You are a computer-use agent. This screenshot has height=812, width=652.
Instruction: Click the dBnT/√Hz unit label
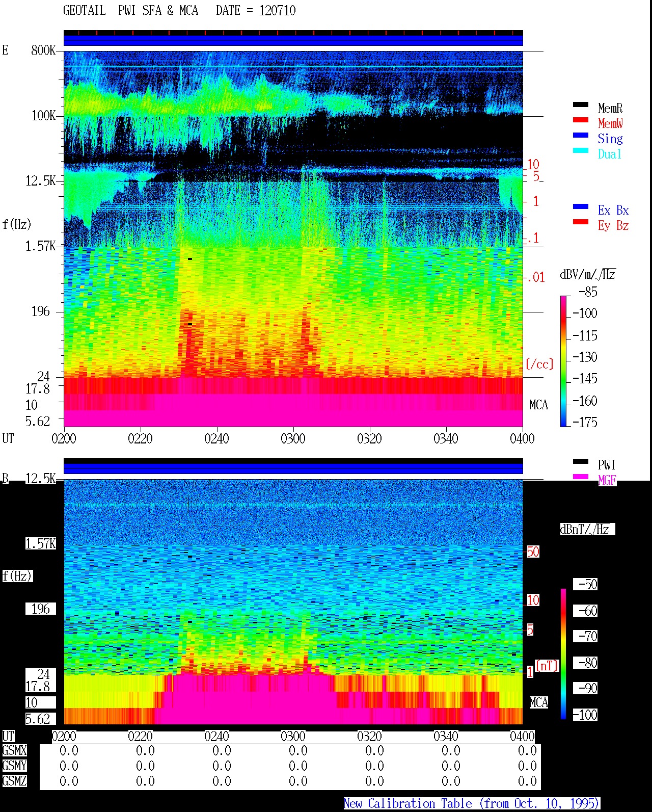click(587, 529)
